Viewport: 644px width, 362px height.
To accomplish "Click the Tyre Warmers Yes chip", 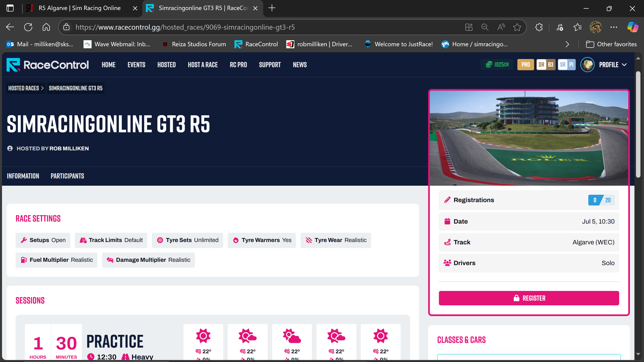I will pos(262,240).
